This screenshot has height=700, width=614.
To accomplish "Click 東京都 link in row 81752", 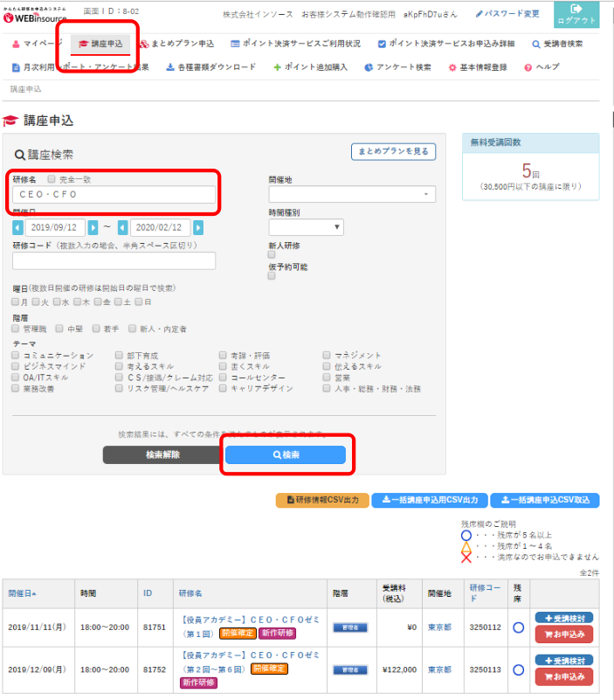I will point(439,669).
